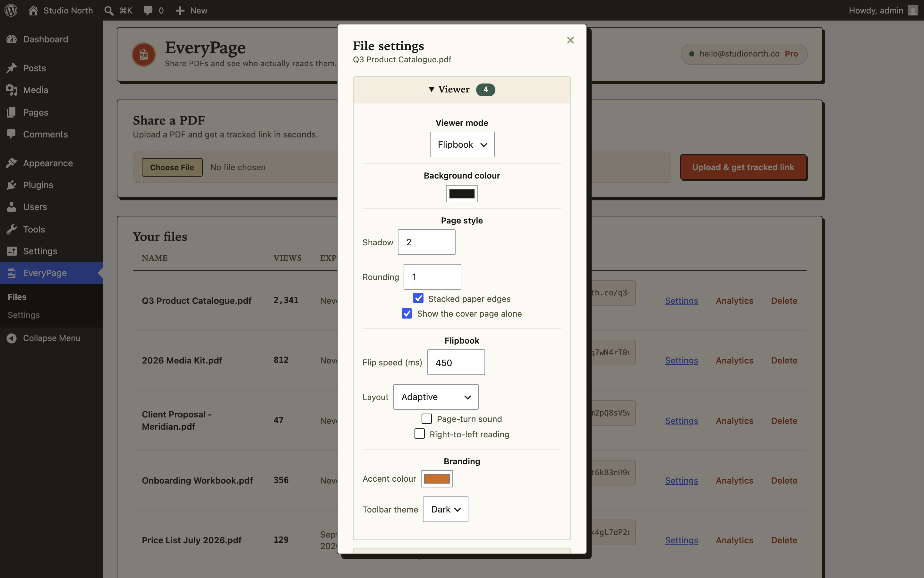Open the Dashboard menu item
The height and width of the screenshot is (578, 924).
51,39
